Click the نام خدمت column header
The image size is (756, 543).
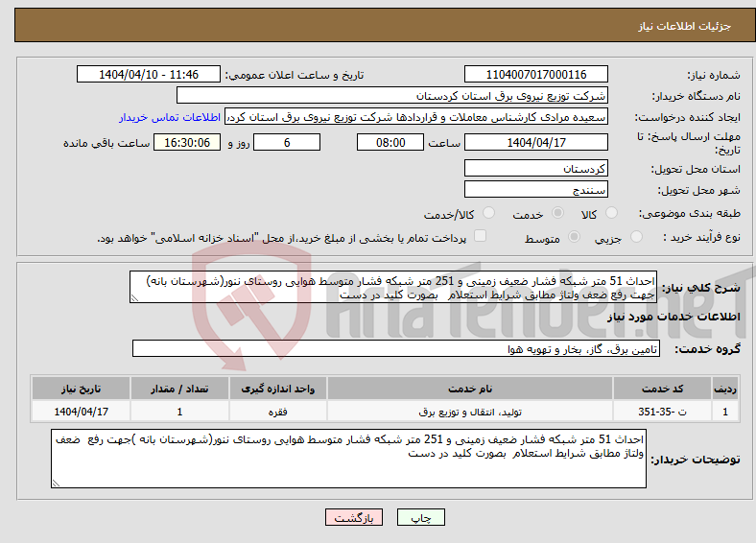(470, 389)
